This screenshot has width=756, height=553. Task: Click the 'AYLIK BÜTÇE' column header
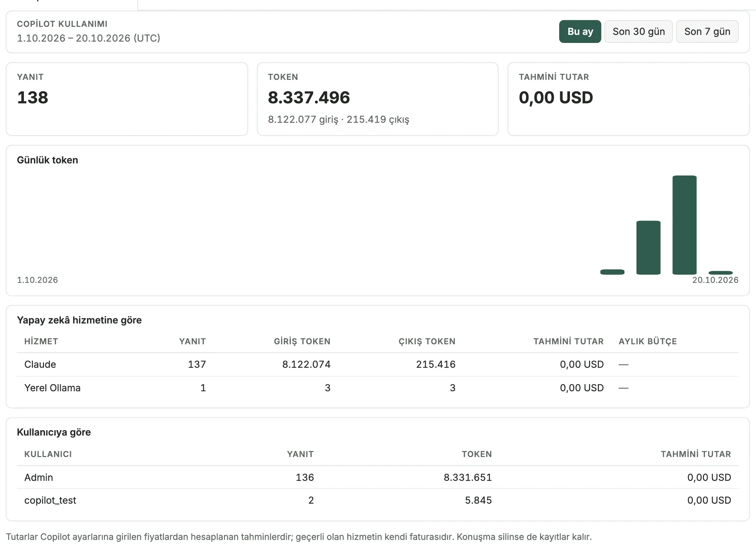click(x=648, y=342)
